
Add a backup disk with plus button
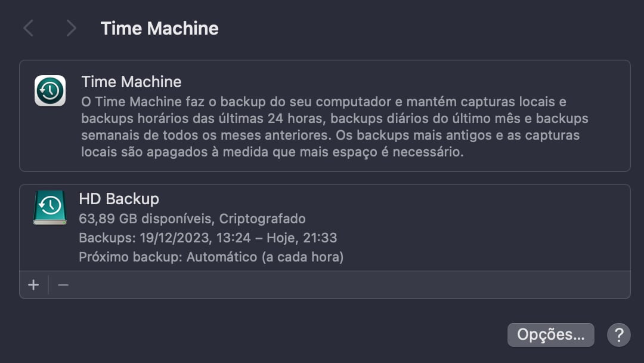click(x=33, y=285)
